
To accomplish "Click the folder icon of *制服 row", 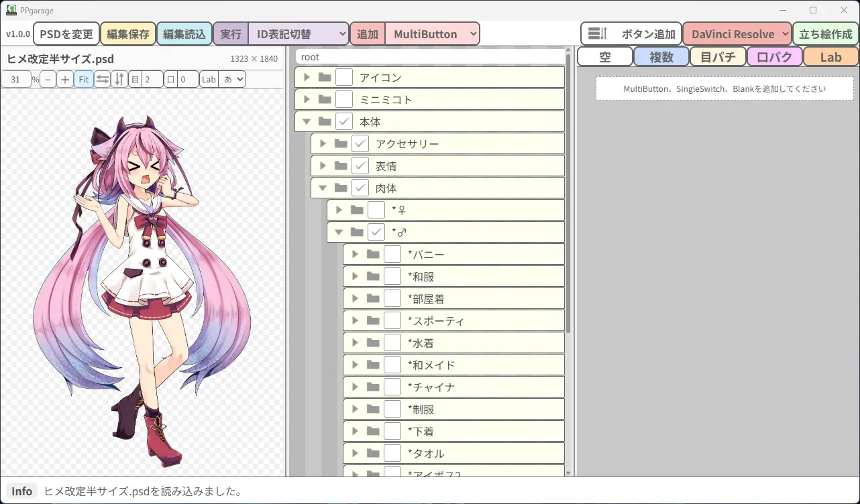I will (x=374, y=409).
